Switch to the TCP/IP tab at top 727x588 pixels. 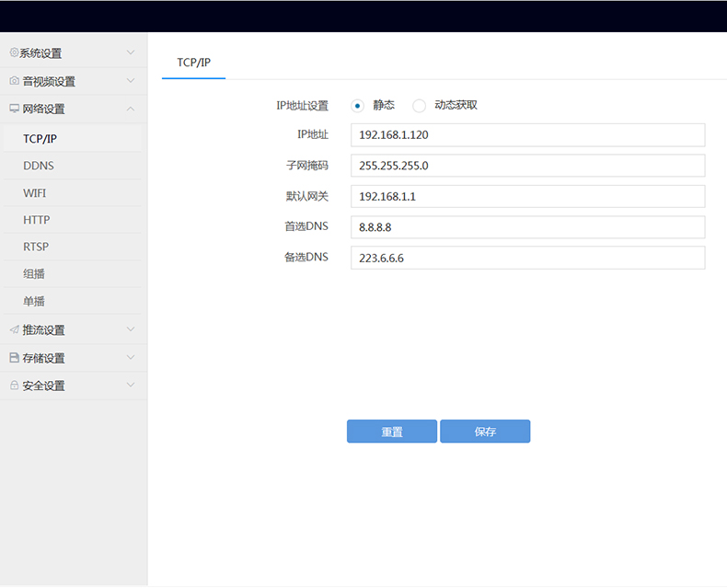194,63
